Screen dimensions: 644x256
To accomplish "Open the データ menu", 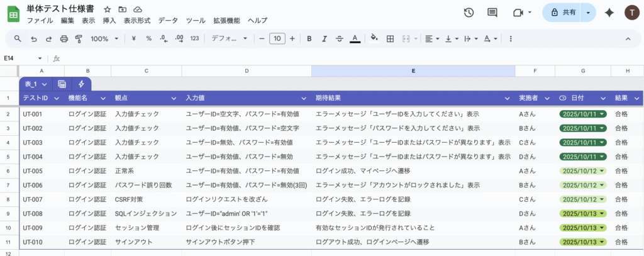I will [168, 21].
